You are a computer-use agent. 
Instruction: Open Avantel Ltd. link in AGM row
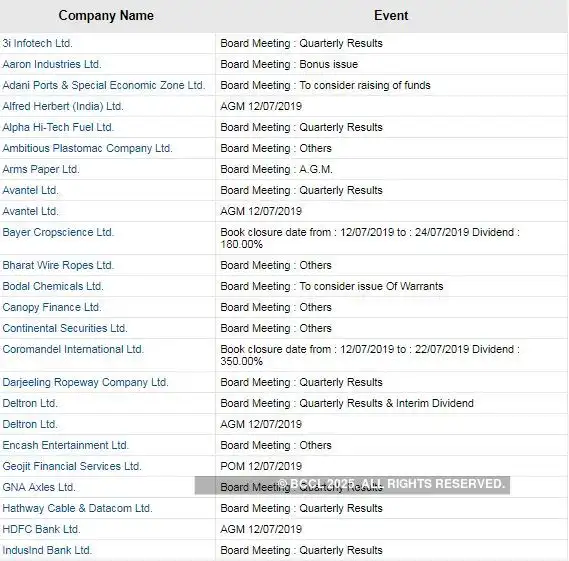pyautogui.click(x=30, y=212)
